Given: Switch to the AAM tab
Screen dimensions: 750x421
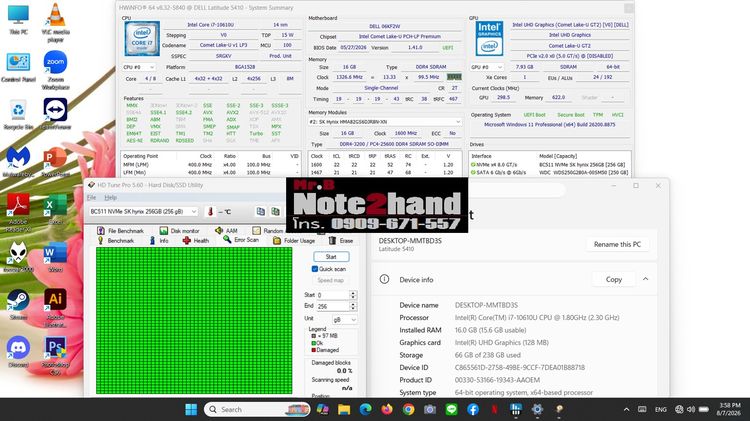Looking at the screenshot, I should pos(226,231).
